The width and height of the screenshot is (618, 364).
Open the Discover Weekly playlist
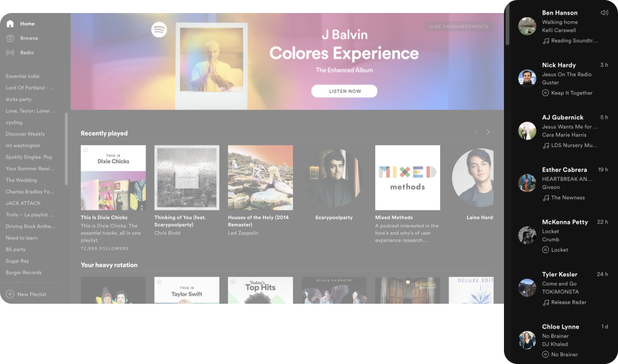(25, 134)
